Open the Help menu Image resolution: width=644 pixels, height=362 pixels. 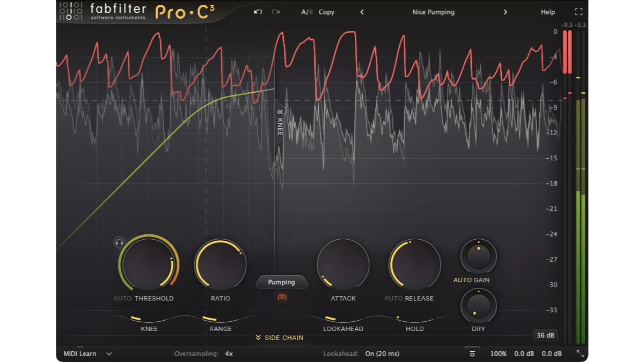tap(548, 12)
